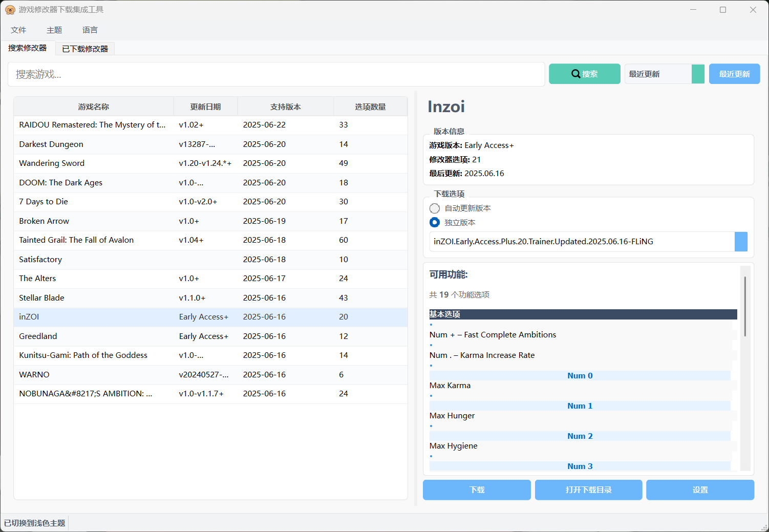
Task: Select the RAIDOU Remastered row
Action: click(x=211, y=125)
